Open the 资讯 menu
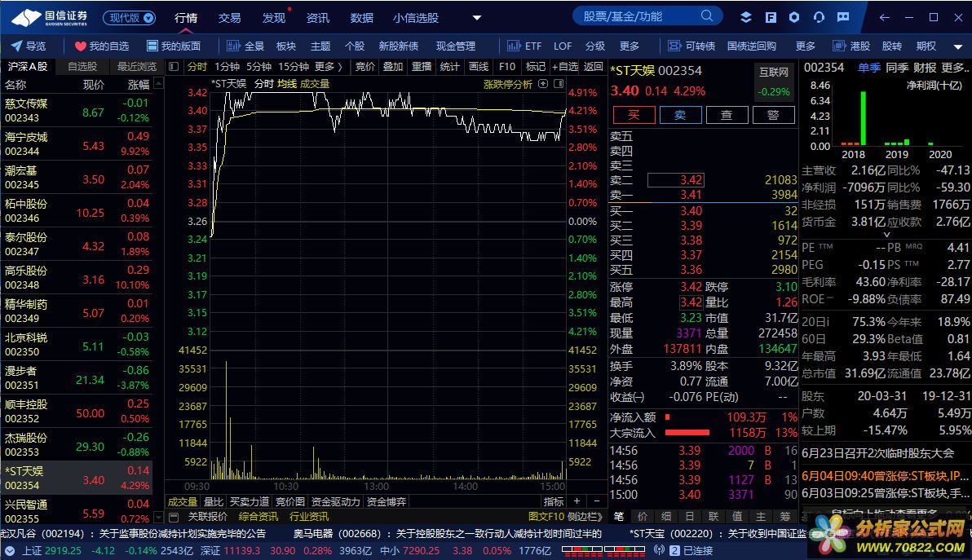 tap(318, 18)
